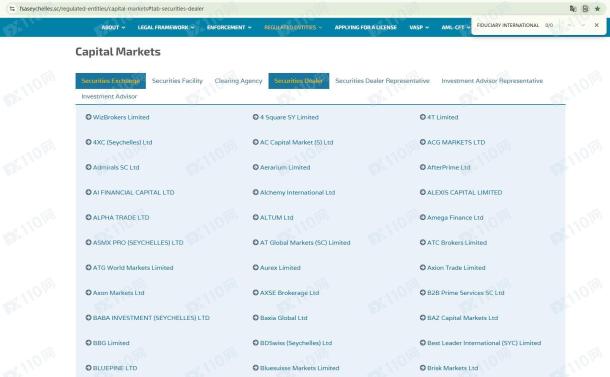Close the find-in-page search bar
The width and height of the screenshot is (610, 377).
(x=596, y=25)
